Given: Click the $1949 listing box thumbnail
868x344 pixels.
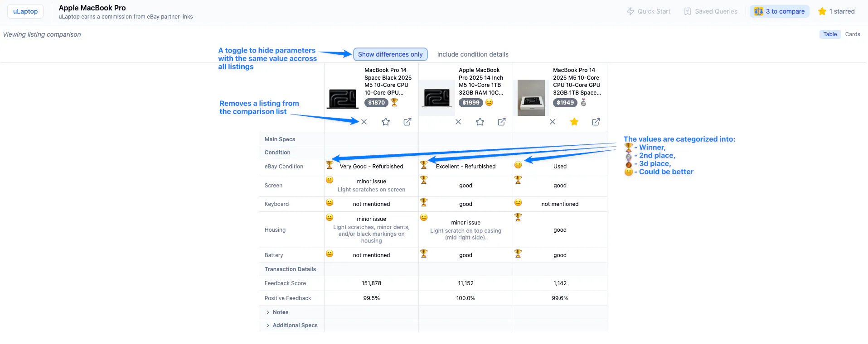Looking at the screenshot, I should click(x=531, y=98).
